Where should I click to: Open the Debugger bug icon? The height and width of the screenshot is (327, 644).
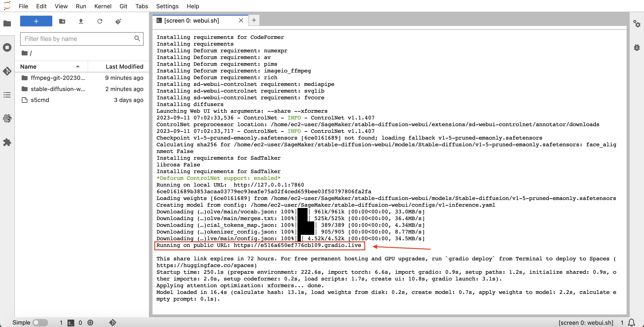point(636,47)
